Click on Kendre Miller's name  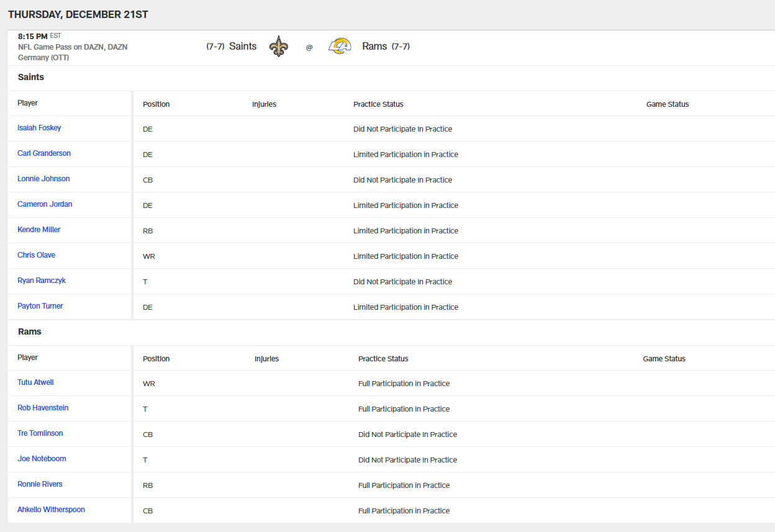(39, 230)
